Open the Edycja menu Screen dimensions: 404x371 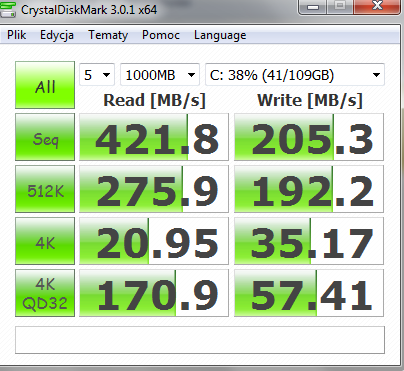pos(57,35)
